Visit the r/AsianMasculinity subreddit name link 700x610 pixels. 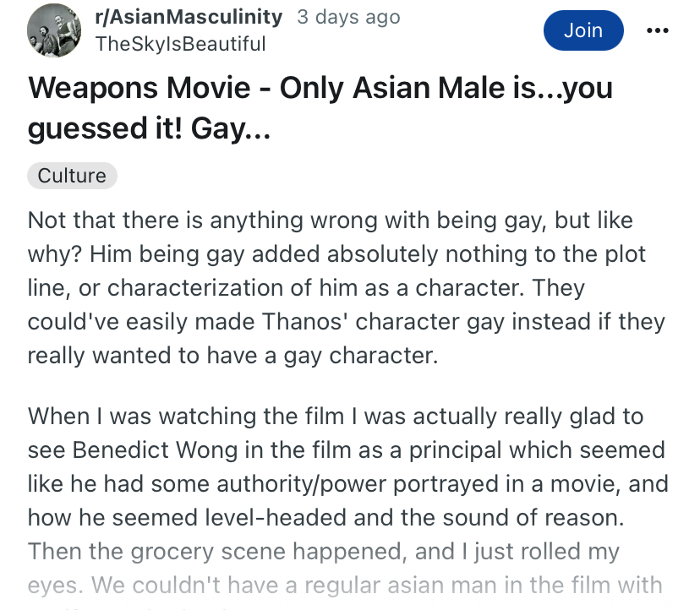pyautogui.click(x=189, y=17)
